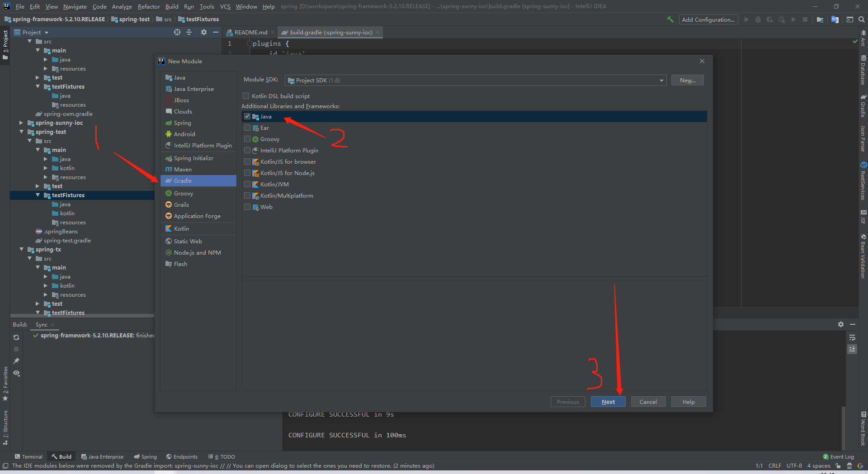Click the pin icon in Build panel

click(16, 361)
